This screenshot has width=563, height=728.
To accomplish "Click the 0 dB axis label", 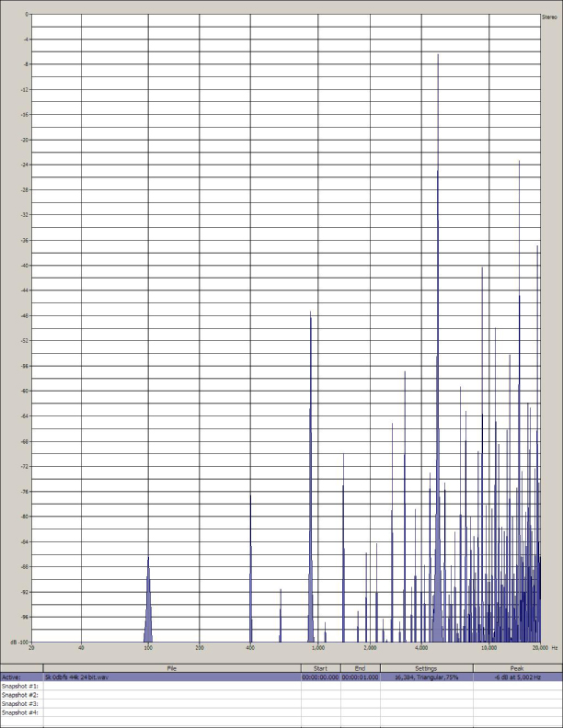I will point(27,15).
